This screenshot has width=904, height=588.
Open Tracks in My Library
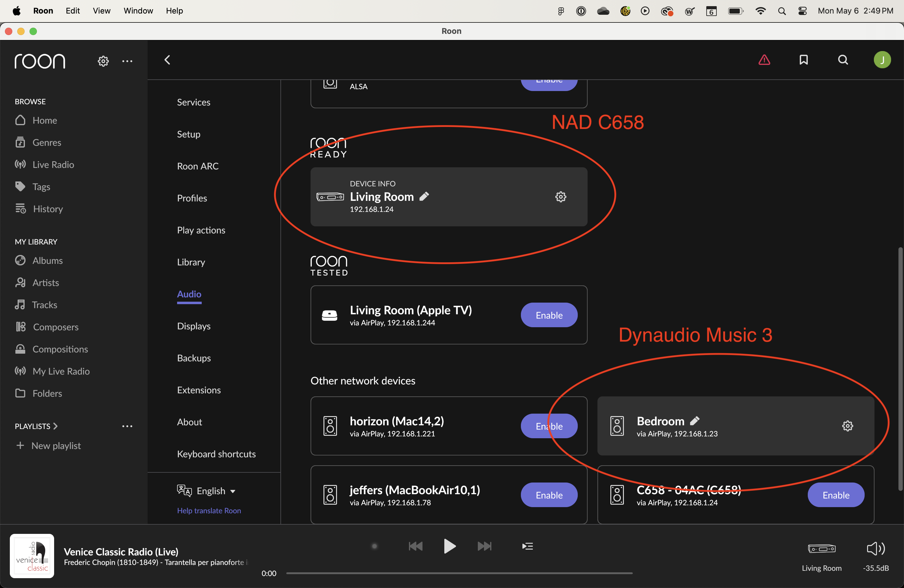[x=36, y=305]
